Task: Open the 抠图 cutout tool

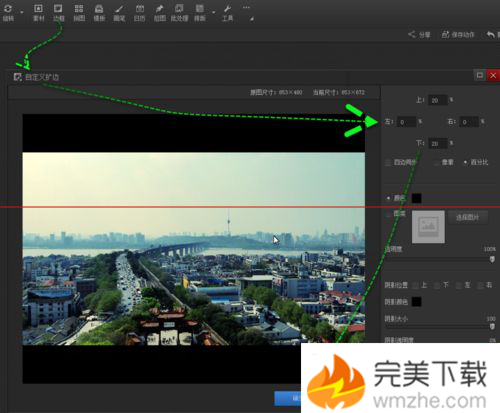Action: [160, 13]
